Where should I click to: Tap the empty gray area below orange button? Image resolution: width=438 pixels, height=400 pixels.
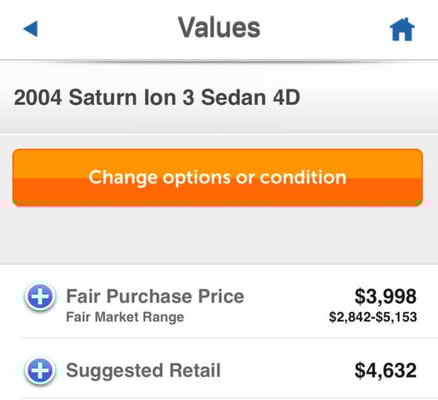tap(219, 235)
